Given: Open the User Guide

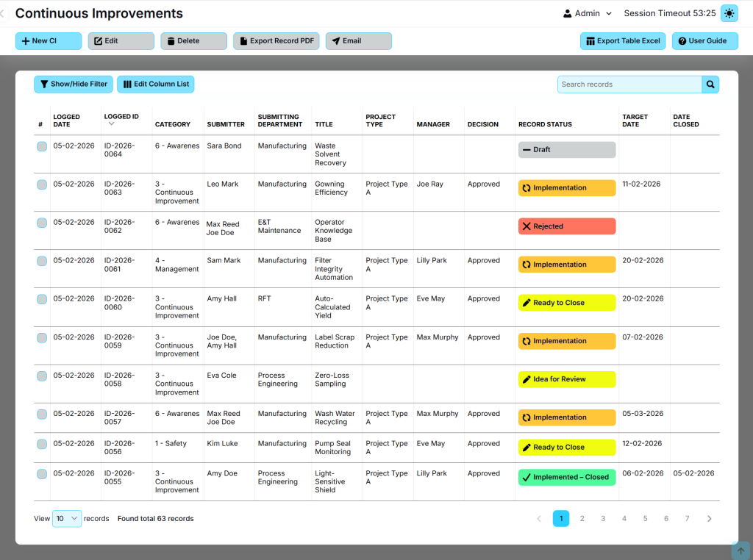Looking at the screenshot, I should pyautogui.click(x=704, y=41).
